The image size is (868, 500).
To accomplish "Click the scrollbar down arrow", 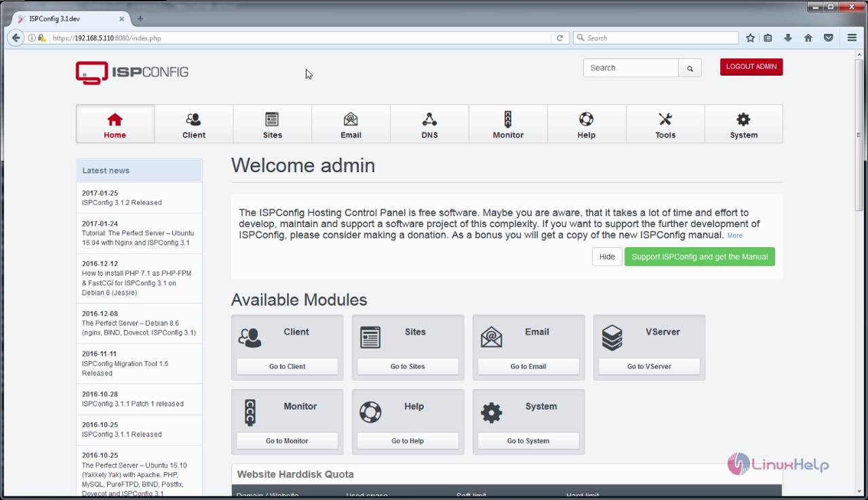I will tap(859, 492).
